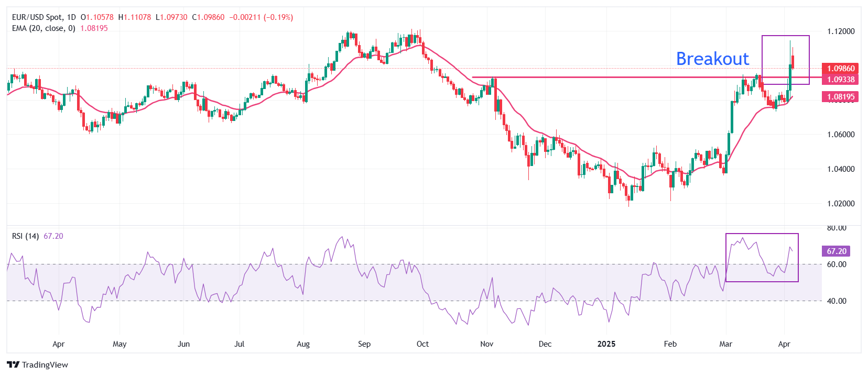Click the 1.02000 price axis label

click(841, 204)
